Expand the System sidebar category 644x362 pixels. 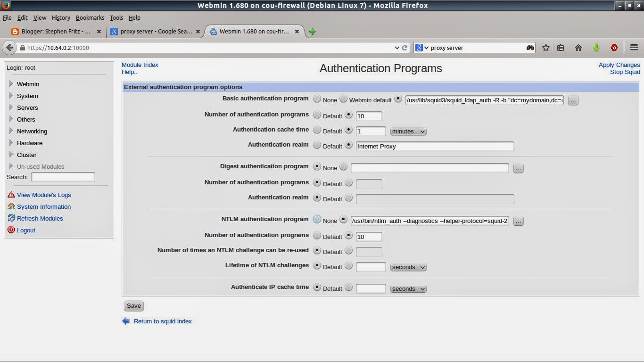27,96
